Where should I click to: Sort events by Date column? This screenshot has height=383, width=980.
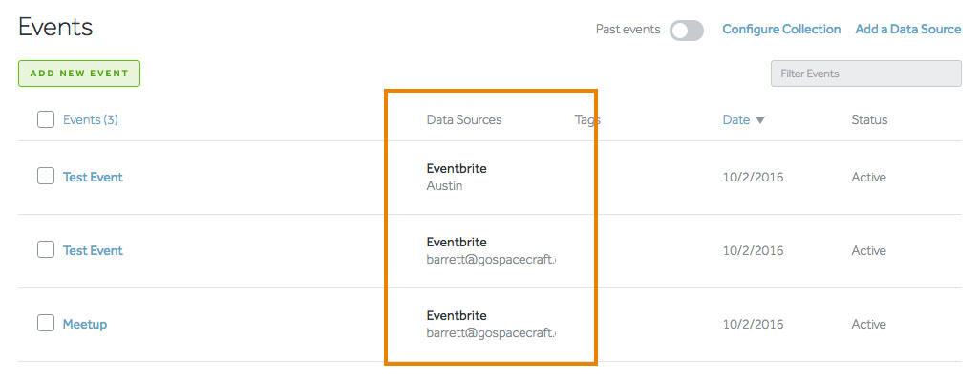pyautogui.click(x=736, y=120)
